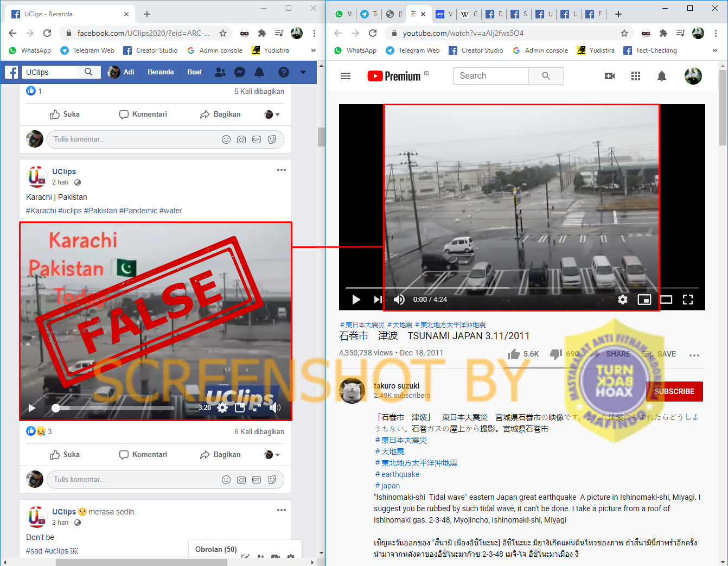Go to Beranda in Facebook bar
728x566 pixels.
(x=161, y=72)
